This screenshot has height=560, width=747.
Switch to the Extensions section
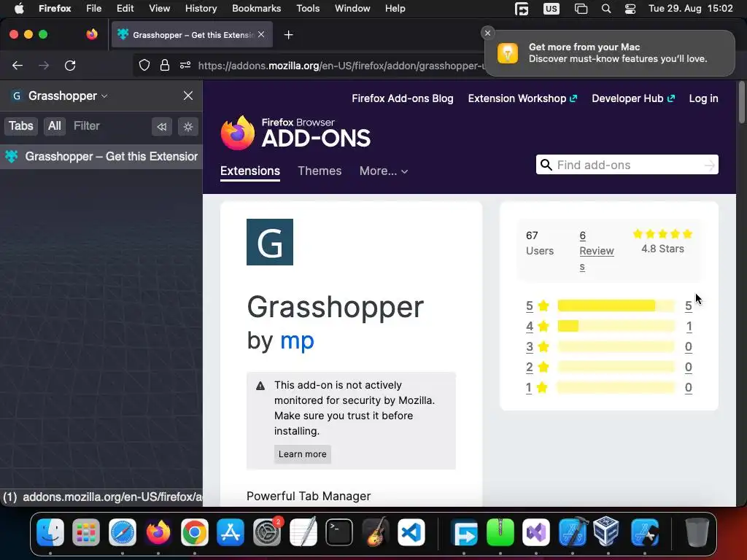(250, 171)
